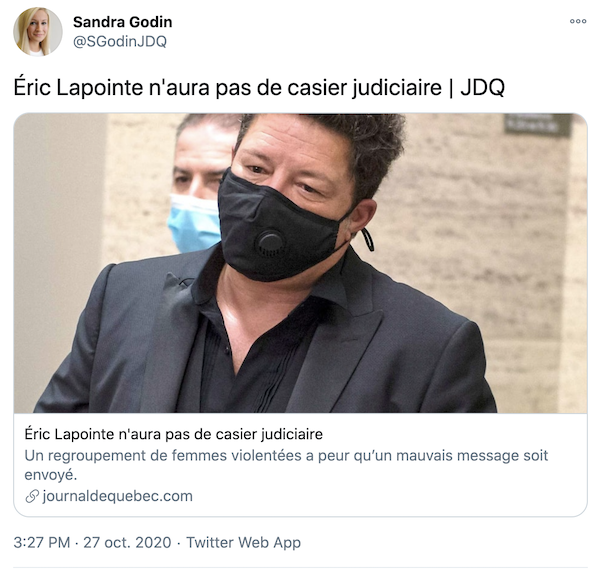Click the chain link icon beside journaldequebec.com
Viewport: 600px width, 570px height.
(x=32, y=496)
